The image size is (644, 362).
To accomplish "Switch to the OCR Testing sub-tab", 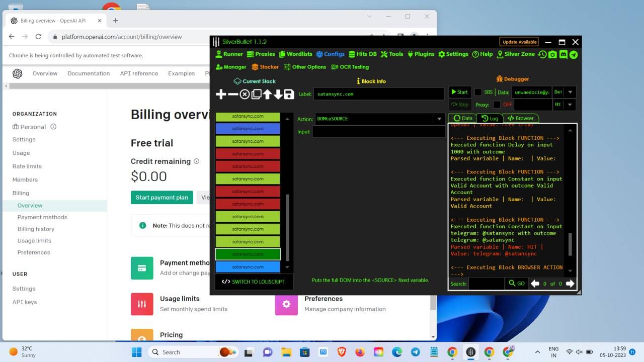I will point(350,67).
